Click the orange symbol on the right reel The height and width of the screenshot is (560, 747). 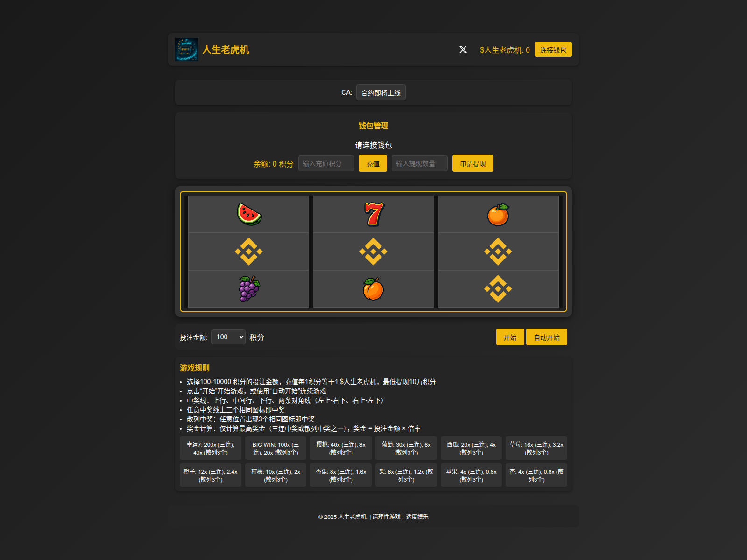tap(498, 214)
